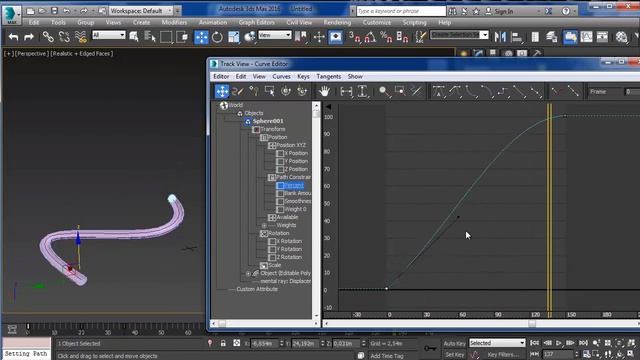Open the selection filter All dropdown
This screenshot has width=640, height=360.
click(109, 36)
